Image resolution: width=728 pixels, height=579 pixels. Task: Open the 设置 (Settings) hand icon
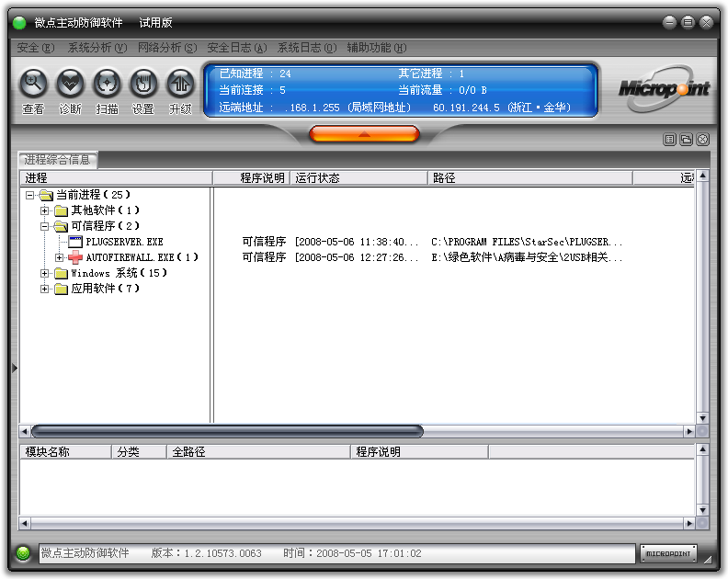tap(143, 84)
